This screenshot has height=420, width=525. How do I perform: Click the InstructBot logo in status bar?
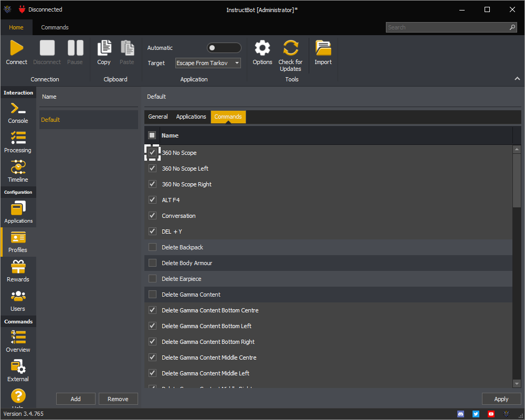click(x=506, y=414)
